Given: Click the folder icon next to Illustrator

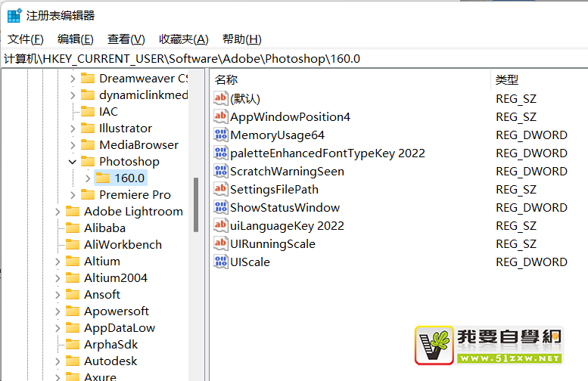Looking at the screenshot, I should (88, 129).
